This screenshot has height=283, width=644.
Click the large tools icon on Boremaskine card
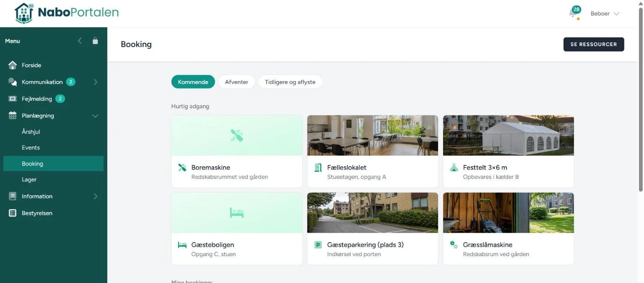237,136
